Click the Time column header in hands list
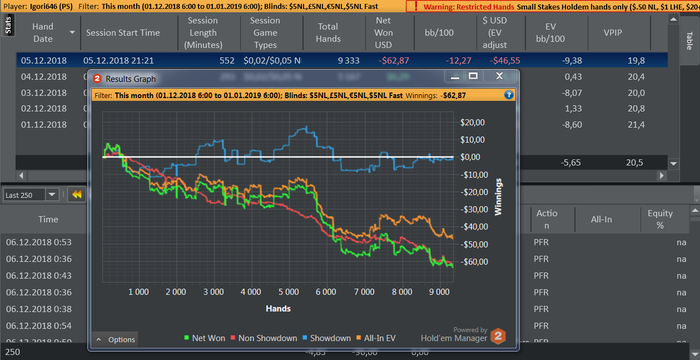This screenshot has height=360, width=700. 48,219
